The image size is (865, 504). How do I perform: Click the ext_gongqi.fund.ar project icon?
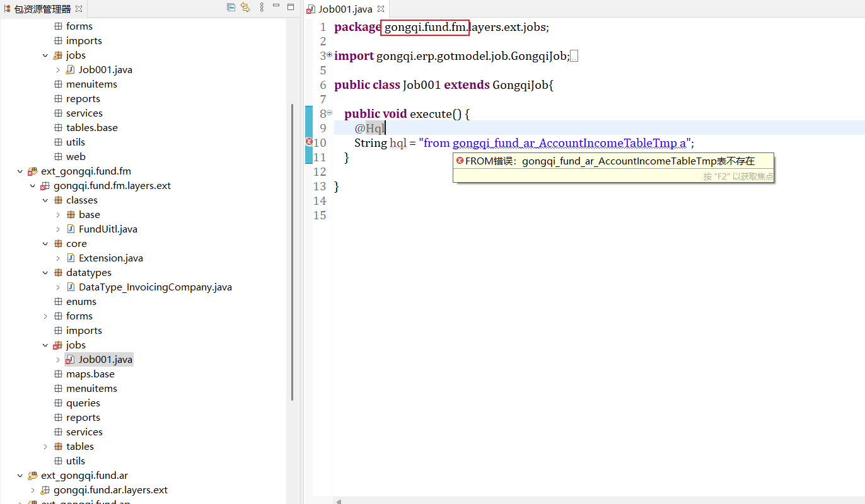pos(32,476)
